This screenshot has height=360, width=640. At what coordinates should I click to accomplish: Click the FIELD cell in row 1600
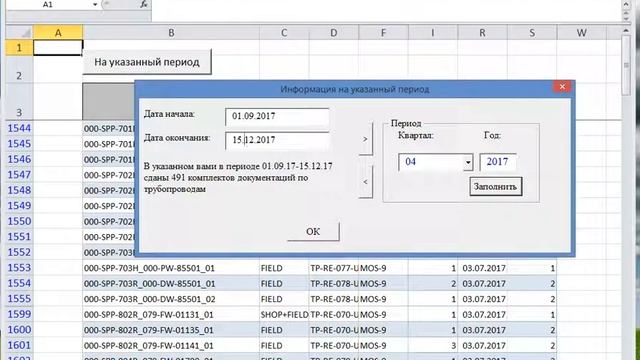[284, 330]
